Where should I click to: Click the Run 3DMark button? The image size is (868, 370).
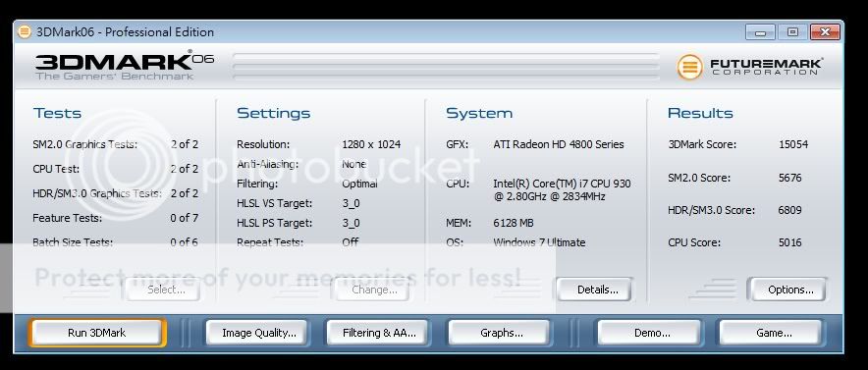(x=97, y=333)
